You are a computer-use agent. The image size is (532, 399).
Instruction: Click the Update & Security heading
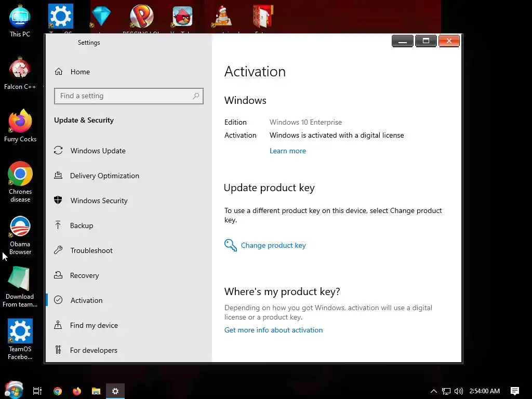pos(84,120)
